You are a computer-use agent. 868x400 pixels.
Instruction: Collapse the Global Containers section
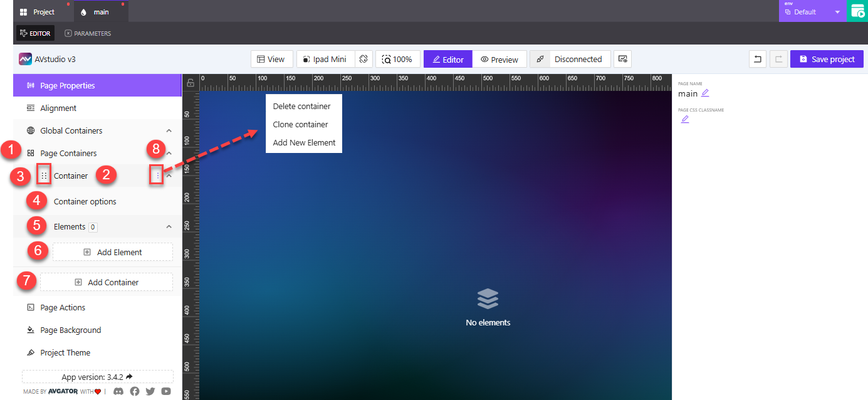(168, 130)
